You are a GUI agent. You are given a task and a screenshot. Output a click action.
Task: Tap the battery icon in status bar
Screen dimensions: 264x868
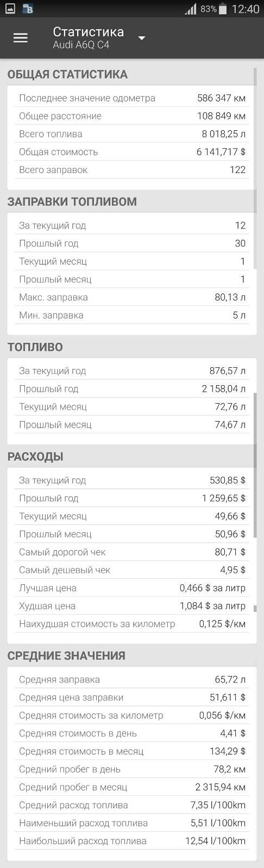point(223,9)
